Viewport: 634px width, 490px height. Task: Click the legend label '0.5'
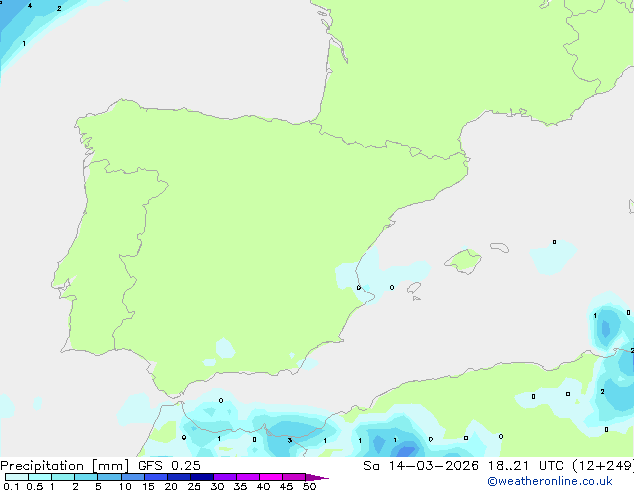35,486
